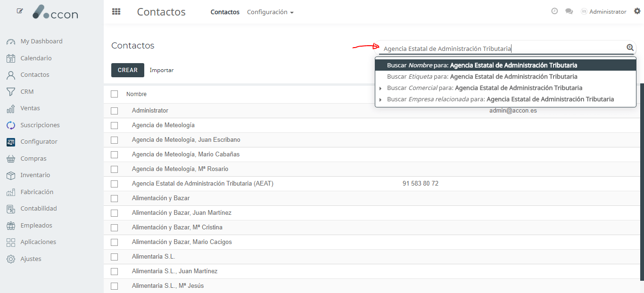Open the Configuración dropdown menu
The height and width of the screenshot is (293, 644).
270,12
